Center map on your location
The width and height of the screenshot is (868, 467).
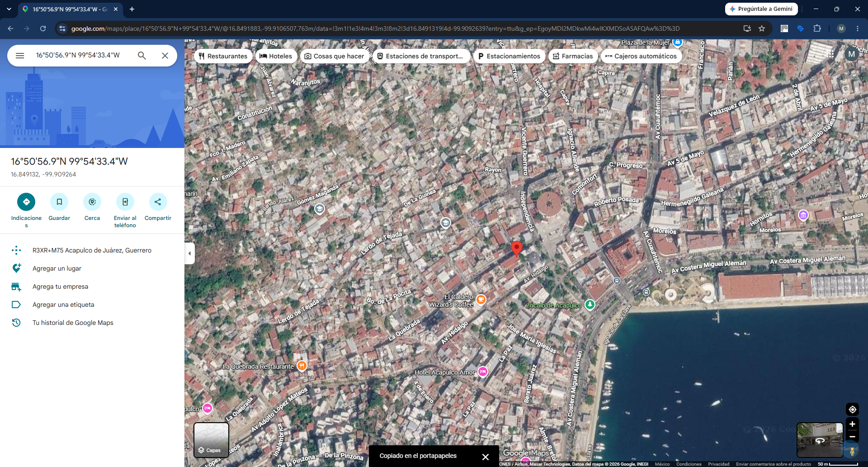(x=852, y=410)
